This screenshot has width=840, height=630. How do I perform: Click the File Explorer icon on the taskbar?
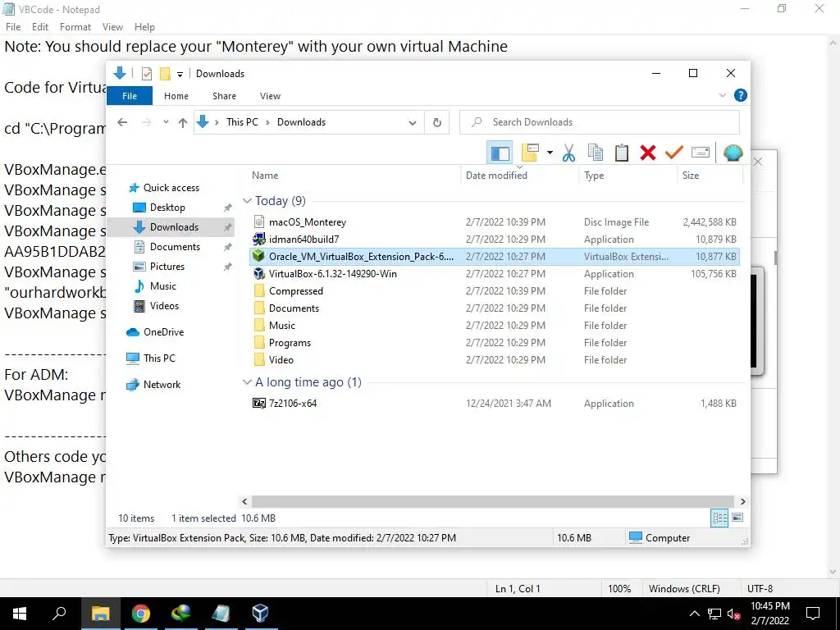pyautogui.click(x=101, y=614)
